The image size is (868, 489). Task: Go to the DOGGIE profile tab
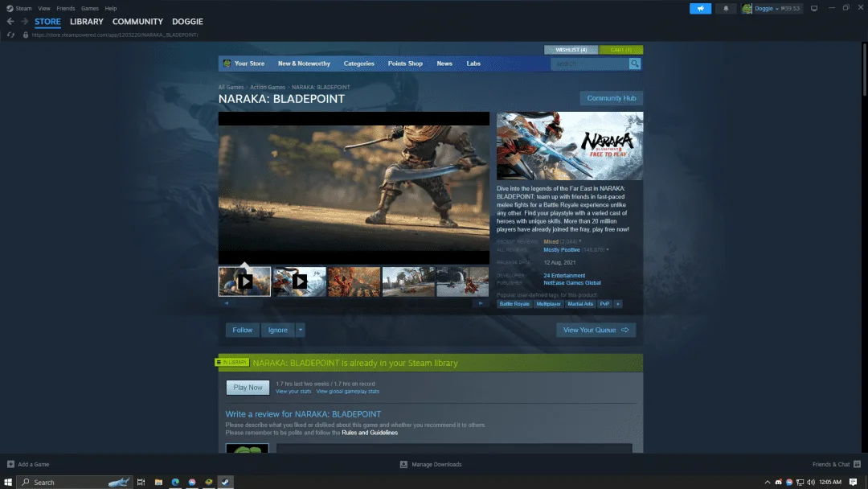point(187,22)
